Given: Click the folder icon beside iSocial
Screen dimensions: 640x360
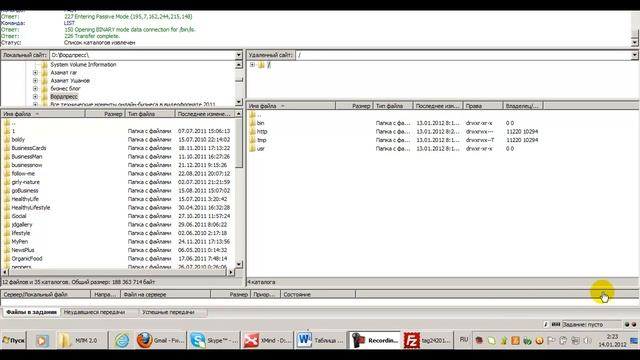Looking at the screenshot, I should pyautogui.click(x=7, y=216).
